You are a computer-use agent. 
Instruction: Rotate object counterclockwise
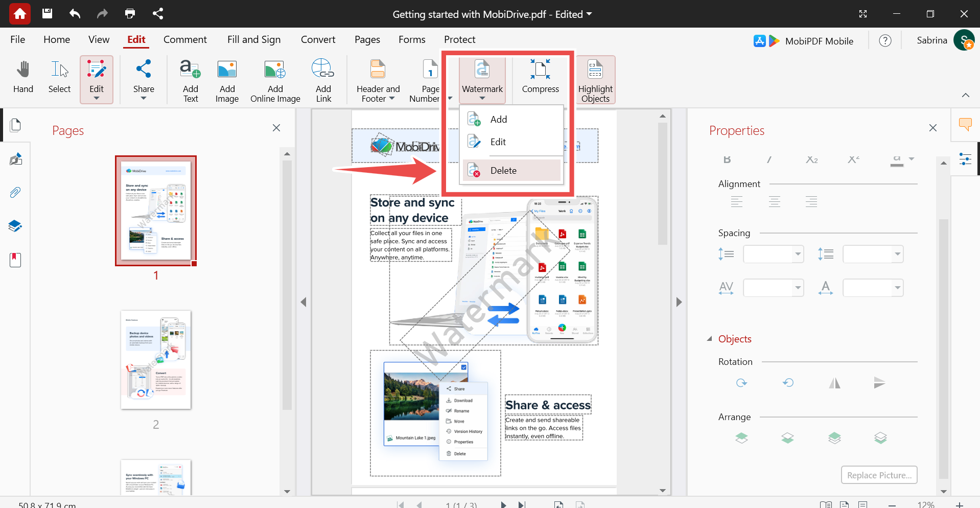click(x=788, y=383)
